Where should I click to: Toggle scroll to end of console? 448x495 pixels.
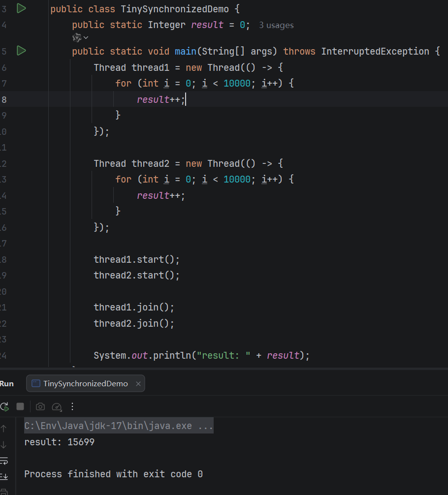4,476
